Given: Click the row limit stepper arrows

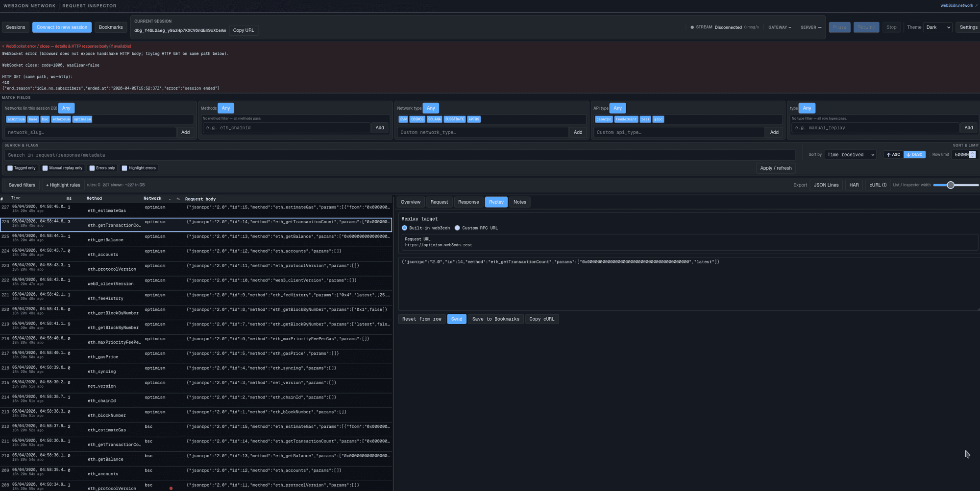Looking at the screenshot, I should click(x=972, y=155).
